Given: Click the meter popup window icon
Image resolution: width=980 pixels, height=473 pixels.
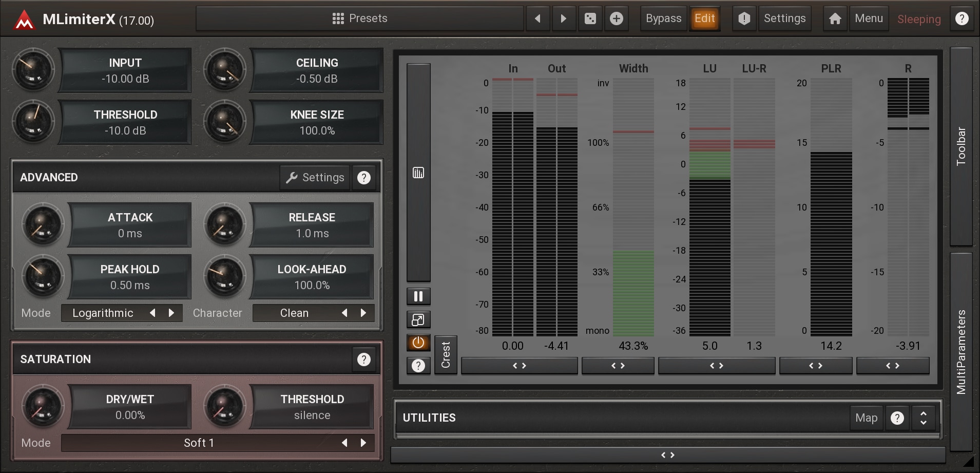Looking at the screenshot, I should coord(418,320).
